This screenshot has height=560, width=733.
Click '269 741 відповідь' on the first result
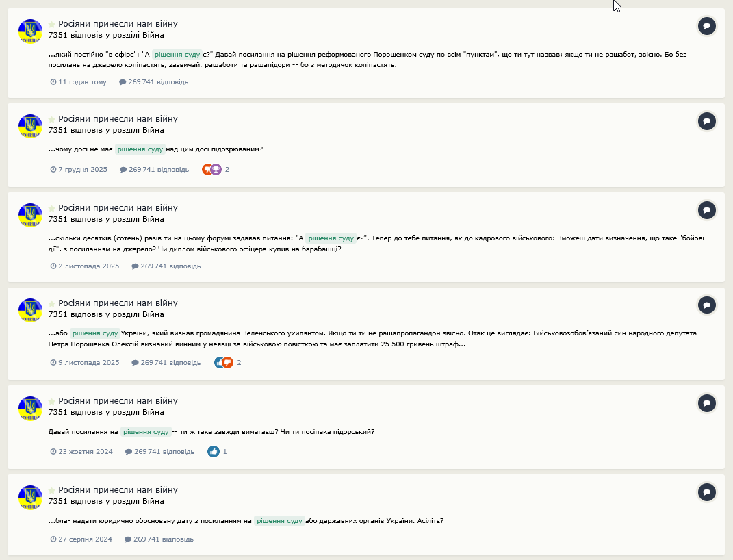pyautogui.click(x=154, y=81)
